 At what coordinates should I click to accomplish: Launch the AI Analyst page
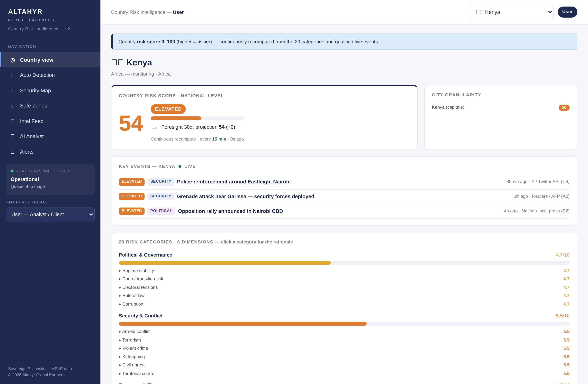click(x=50, y=136)
